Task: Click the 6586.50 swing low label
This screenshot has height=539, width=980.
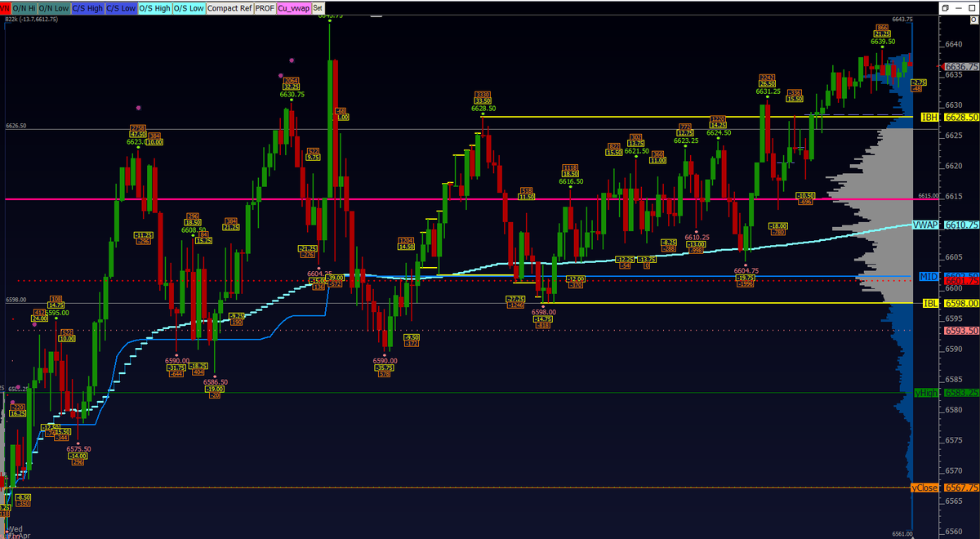Action: pos(216,381)
